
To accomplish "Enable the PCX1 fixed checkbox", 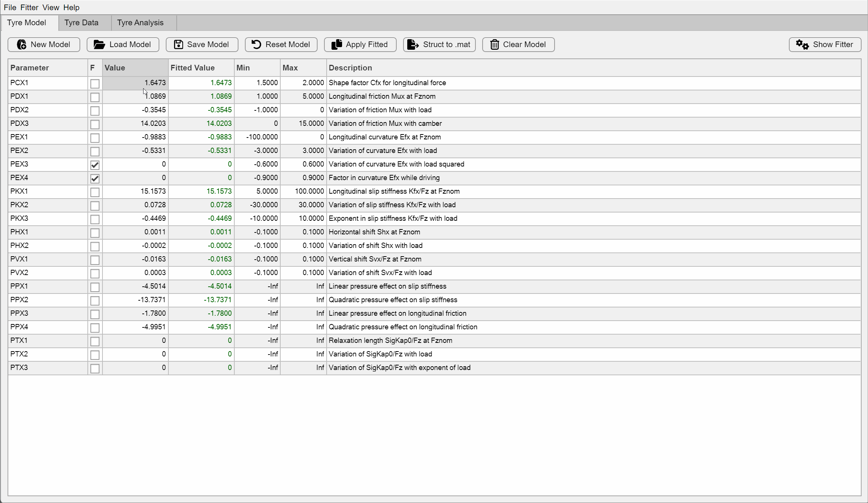I will [95, 83].
